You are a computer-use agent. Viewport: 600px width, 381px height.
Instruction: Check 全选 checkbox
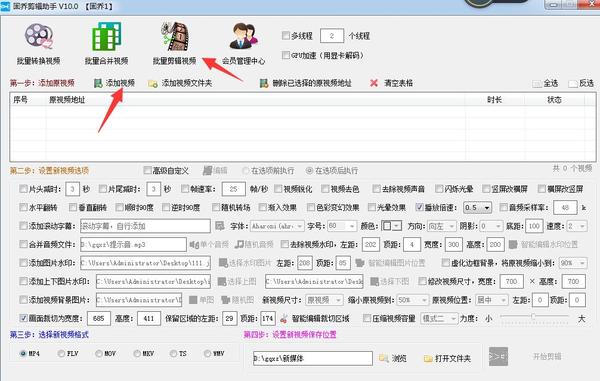coord(537,84)
